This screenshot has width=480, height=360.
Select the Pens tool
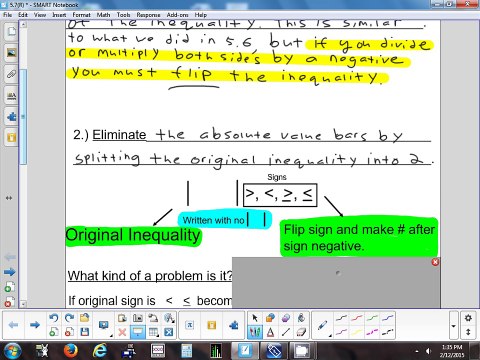point(255,332)
